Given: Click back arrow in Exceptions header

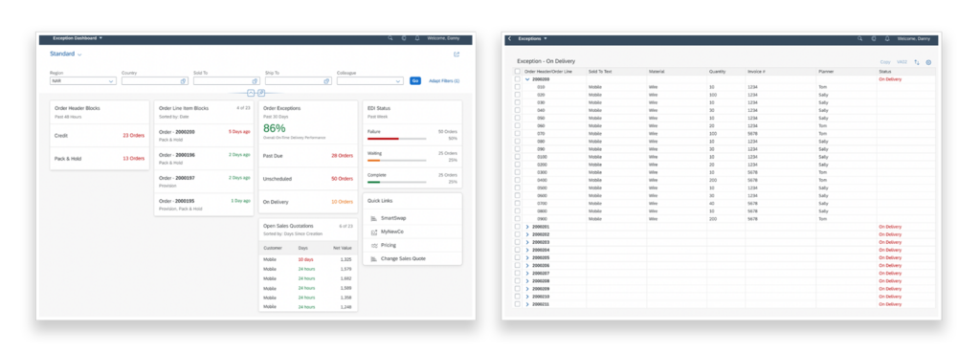Looking at the screenshot, I should [509, 38].
